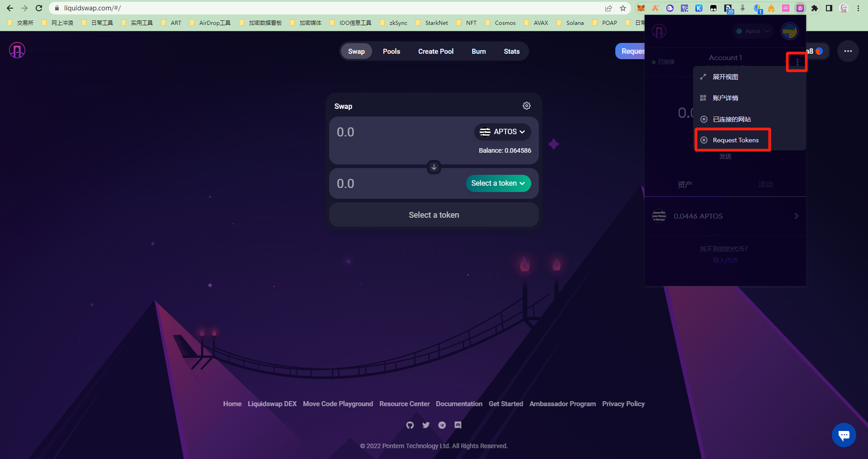Open swap settings gear icon

[x=527, y=106]
